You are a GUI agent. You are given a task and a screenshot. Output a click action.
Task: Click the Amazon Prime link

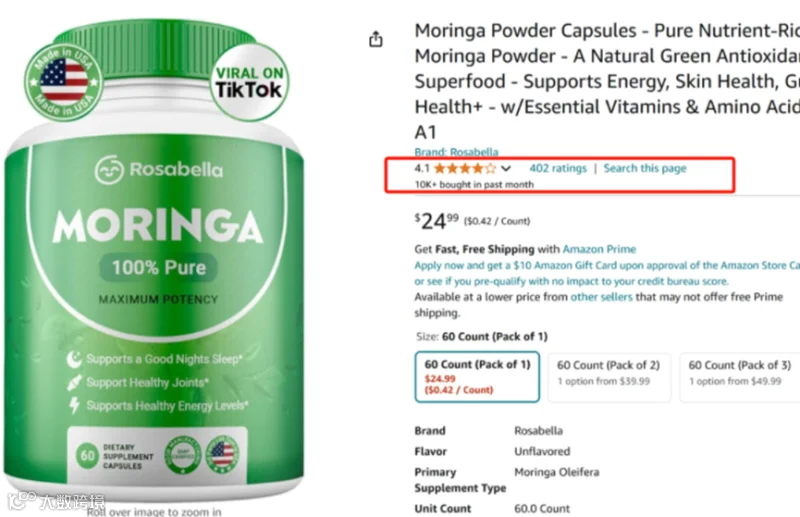(599, 249)
